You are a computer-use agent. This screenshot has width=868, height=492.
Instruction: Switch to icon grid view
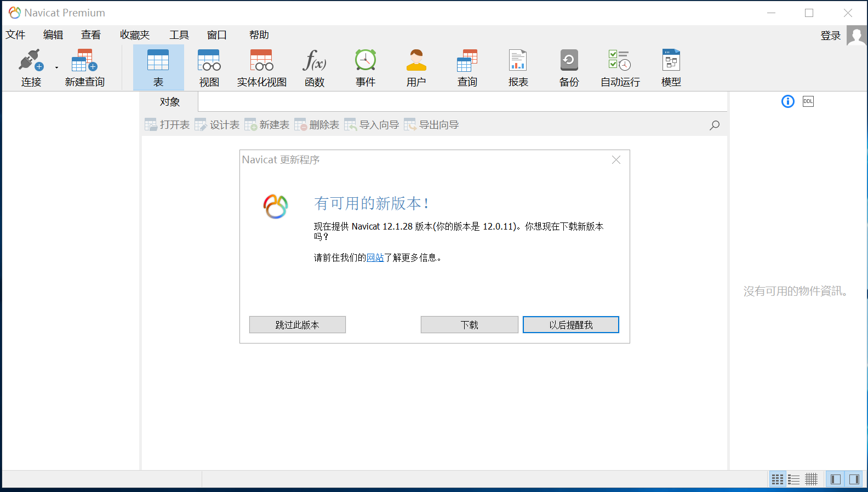pyautogui.click(x=778, y=479)
